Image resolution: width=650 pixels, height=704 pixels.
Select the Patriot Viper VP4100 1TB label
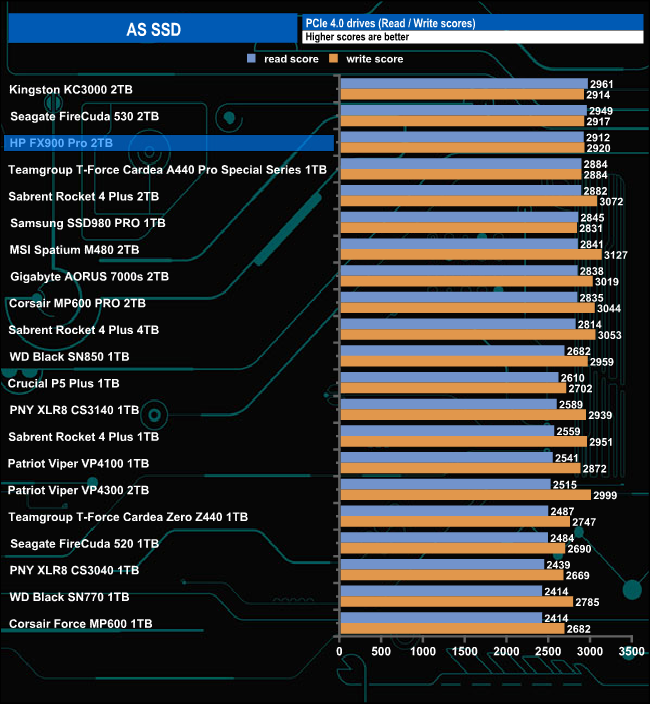coord(78,463)
